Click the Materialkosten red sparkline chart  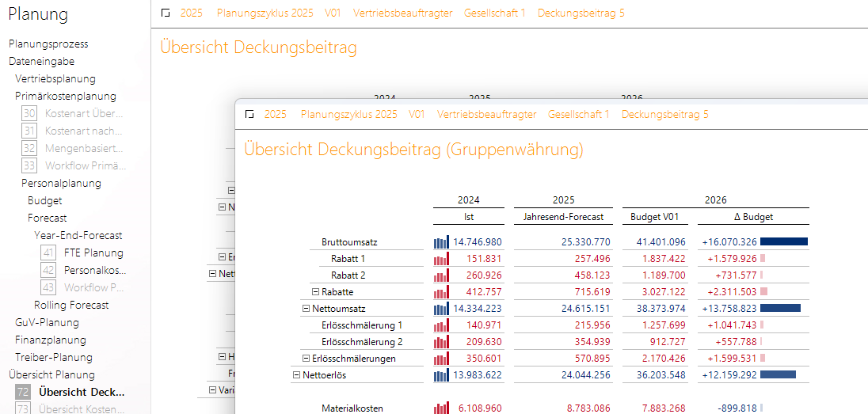(441, 408)
